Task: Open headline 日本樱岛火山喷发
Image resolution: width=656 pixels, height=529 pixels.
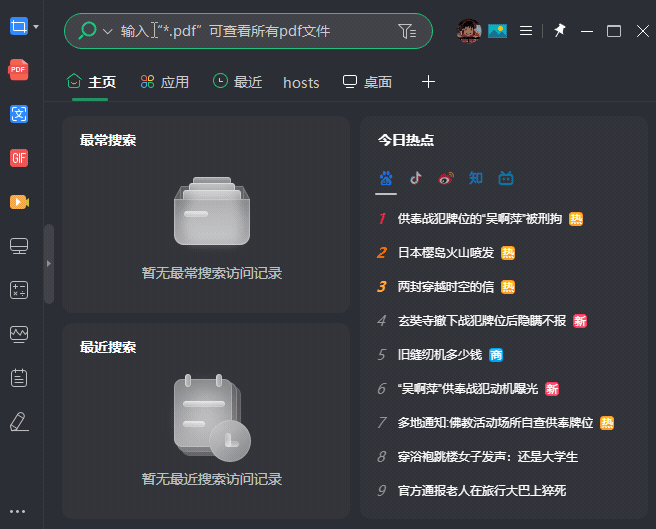Action: pos(446,253)
